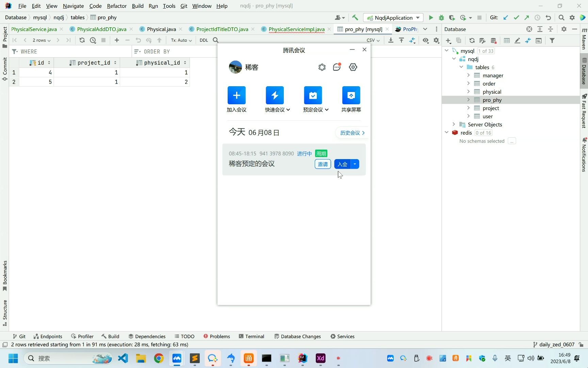Open Chrome from the taskbar
The width and height of the screenshot is (588, 368).
coord(159,358)
